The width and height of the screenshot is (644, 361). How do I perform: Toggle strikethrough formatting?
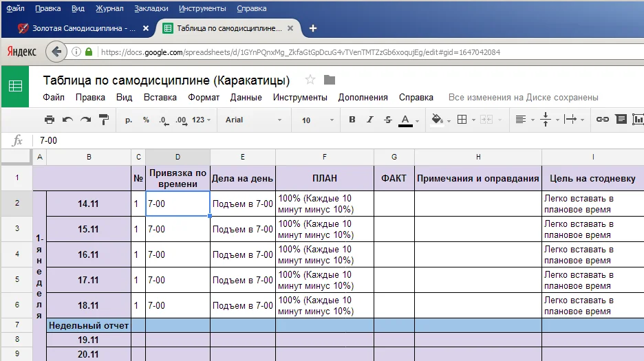click(x=388, y=120)
